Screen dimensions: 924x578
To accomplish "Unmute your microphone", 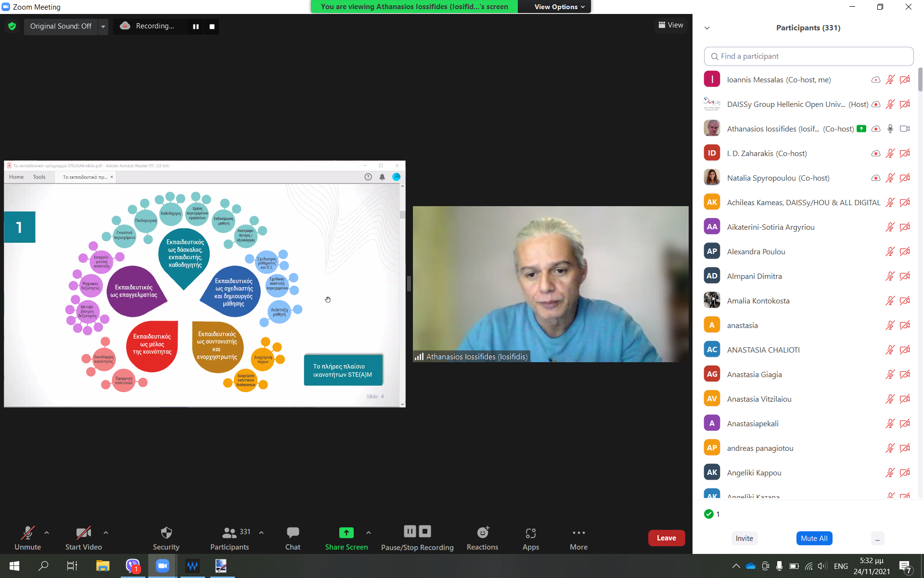I will click(x=27, y=533).
